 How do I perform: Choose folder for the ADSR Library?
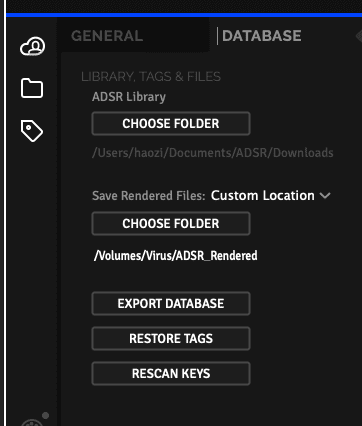pos(171,124)
